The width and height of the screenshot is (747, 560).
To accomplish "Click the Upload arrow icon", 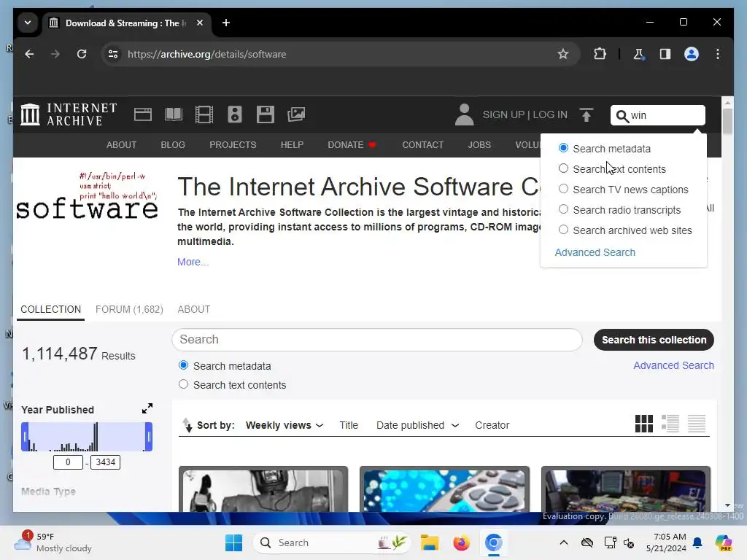I will pyautogui.click(x=587, y=114).
